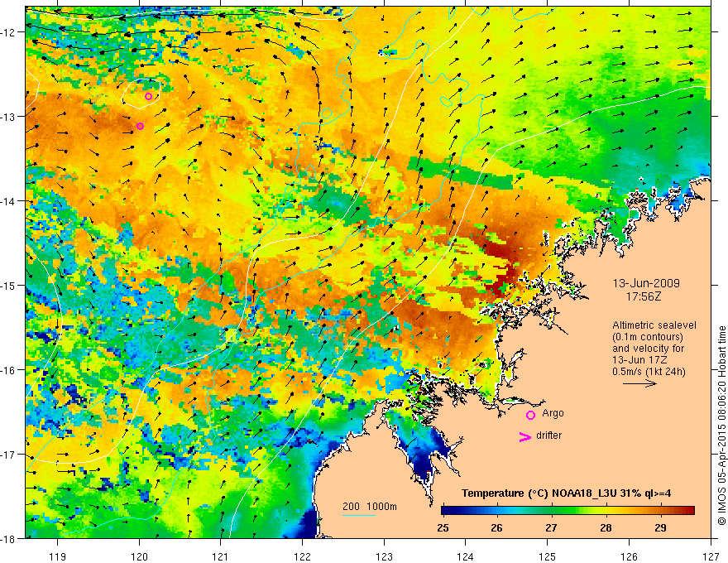Click the longitude axis label '127'
Image resolution: width=728 pixels, height=563 pixels.
click(x=711, y=556)
